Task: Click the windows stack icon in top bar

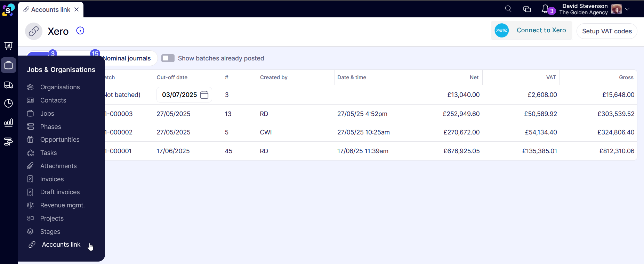Action: tap(527, 9)
